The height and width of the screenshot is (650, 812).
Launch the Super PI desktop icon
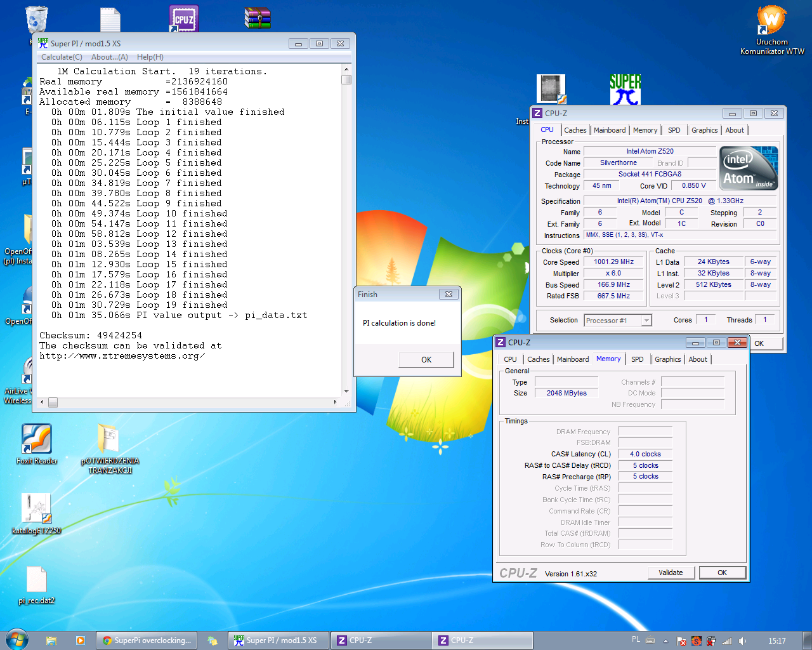[625, 89]
